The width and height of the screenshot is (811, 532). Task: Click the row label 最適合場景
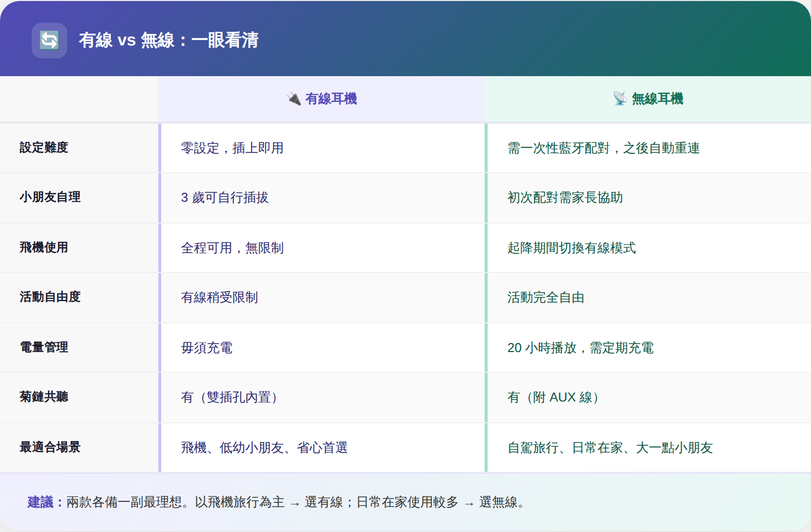[x=50, y=447]
